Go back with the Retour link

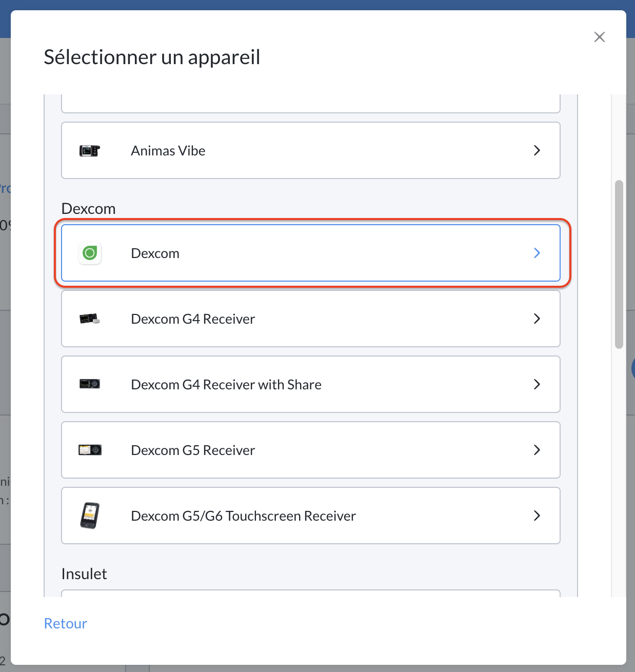[x=66, y=623]
